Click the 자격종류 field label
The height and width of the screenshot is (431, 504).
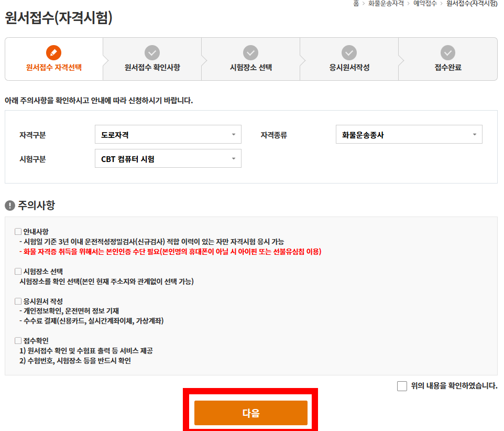point(274,135)
